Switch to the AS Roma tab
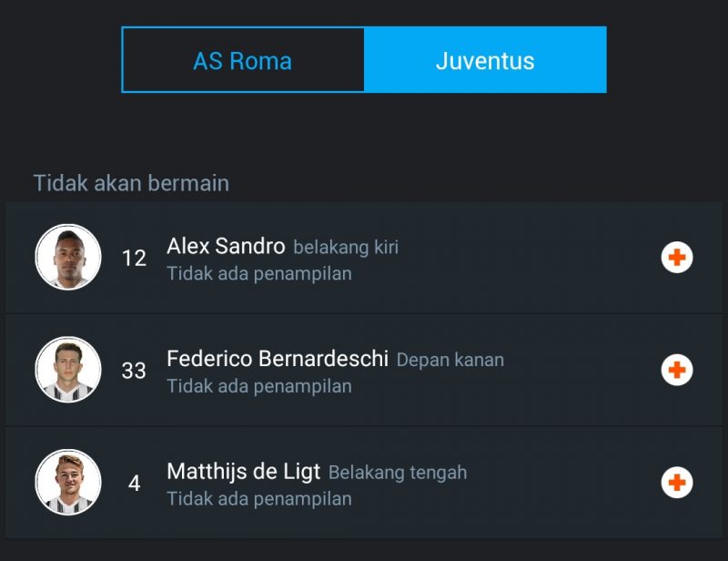 coord(243,61)
